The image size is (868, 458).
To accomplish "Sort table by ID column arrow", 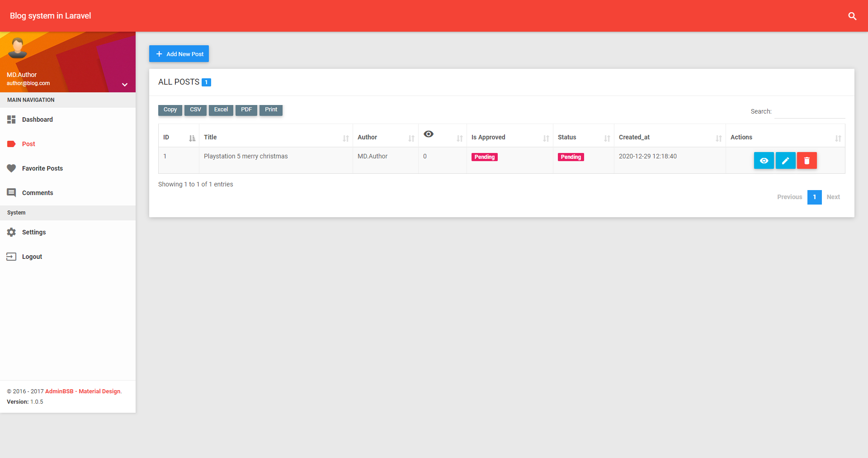I will click(192, 138).
